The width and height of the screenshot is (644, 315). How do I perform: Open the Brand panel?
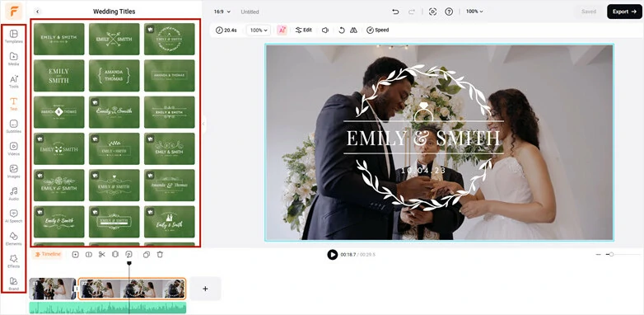[13, 284]
